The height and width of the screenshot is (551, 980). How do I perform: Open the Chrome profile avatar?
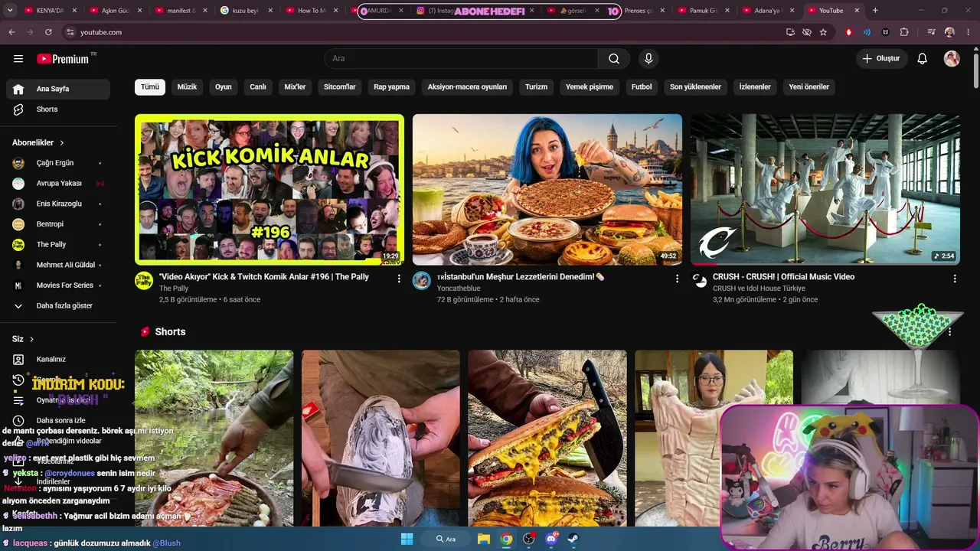[x=949, y=32]
